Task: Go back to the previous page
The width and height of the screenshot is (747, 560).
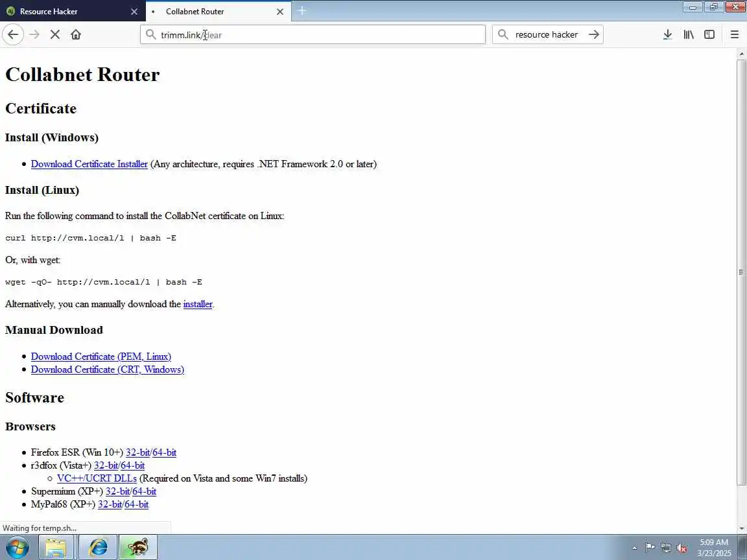Action: [13, 34]
